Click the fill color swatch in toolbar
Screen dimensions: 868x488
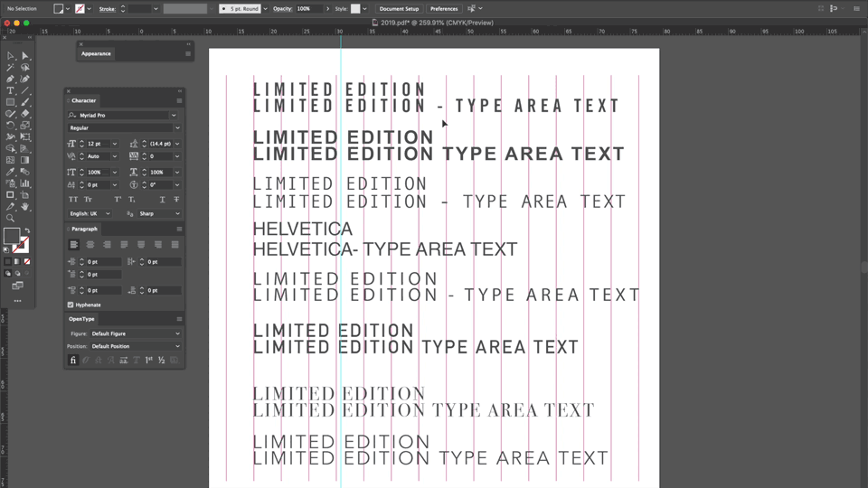tap(11, 236)
